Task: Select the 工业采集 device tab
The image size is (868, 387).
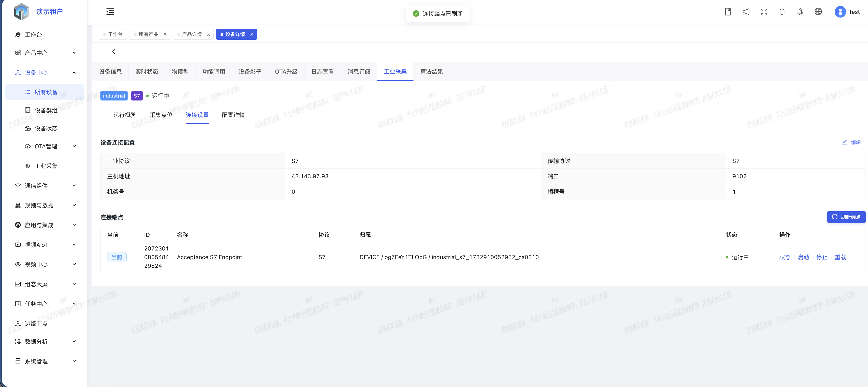Action: 395,71
